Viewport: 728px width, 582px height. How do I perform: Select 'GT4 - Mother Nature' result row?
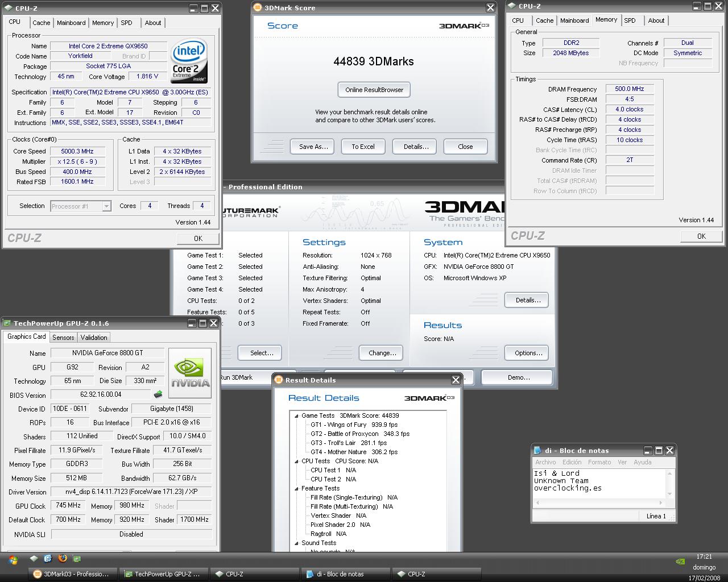click(354, 452)
